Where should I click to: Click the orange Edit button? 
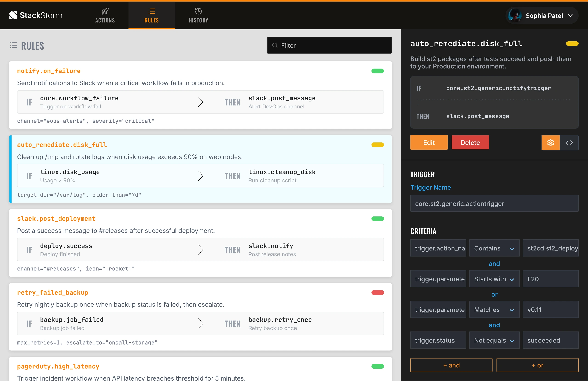429,142
